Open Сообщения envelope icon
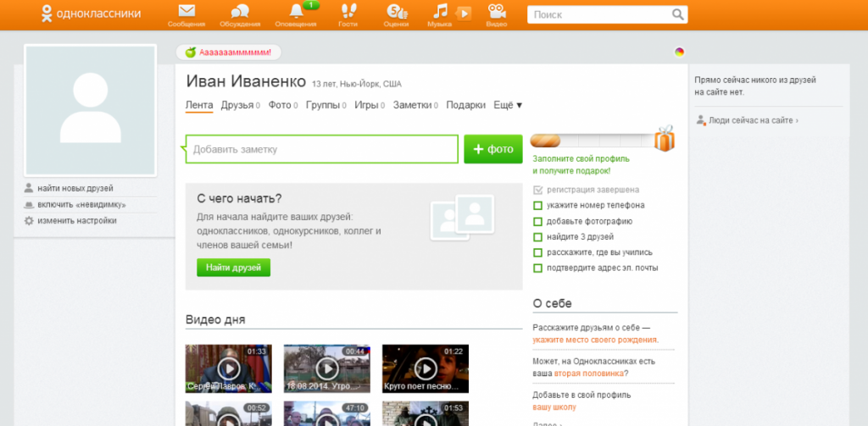Screen dimensions: 868x426 coord(186,10)
